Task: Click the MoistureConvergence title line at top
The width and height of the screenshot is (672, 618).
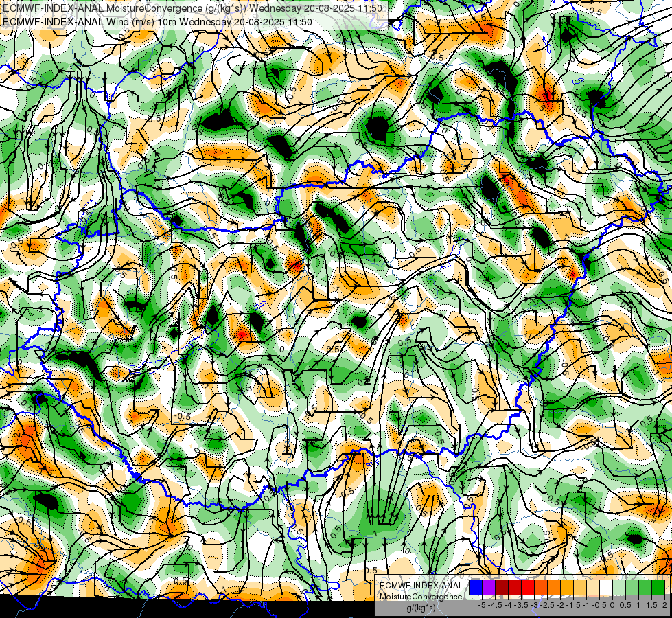Action: pyautogui.click(x=192, y=8)
